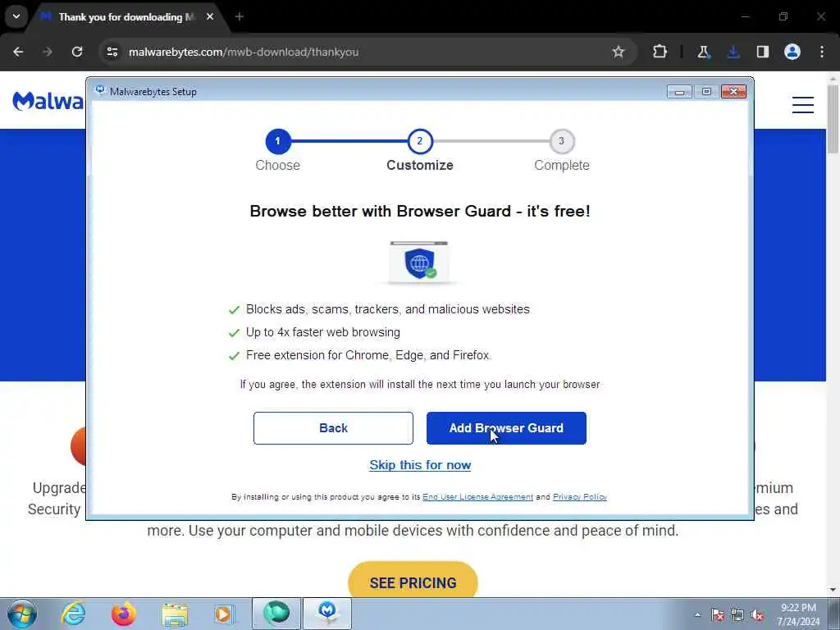This screenshot has height=630, width=840.
Task: Click the address bar URL
Action: (x=244, y=52)
